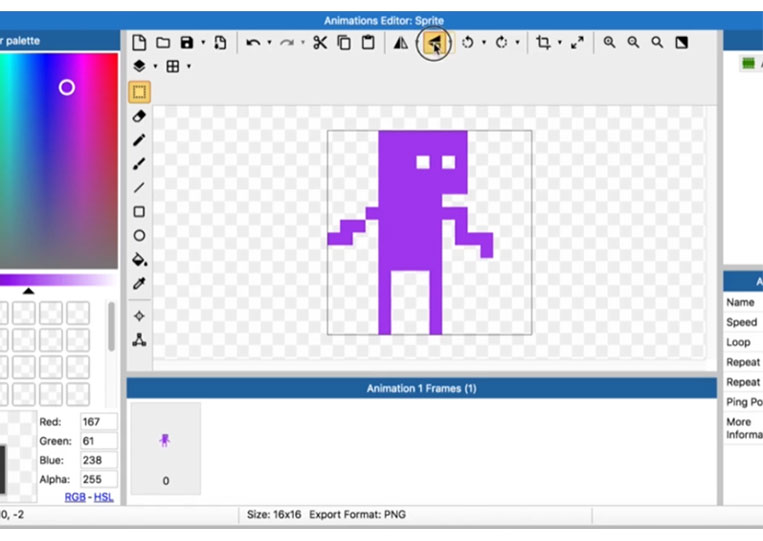Click 'Size: 16x16' in status bar
The height and width of the screenshot is (541, 763).
coord(274,514)
